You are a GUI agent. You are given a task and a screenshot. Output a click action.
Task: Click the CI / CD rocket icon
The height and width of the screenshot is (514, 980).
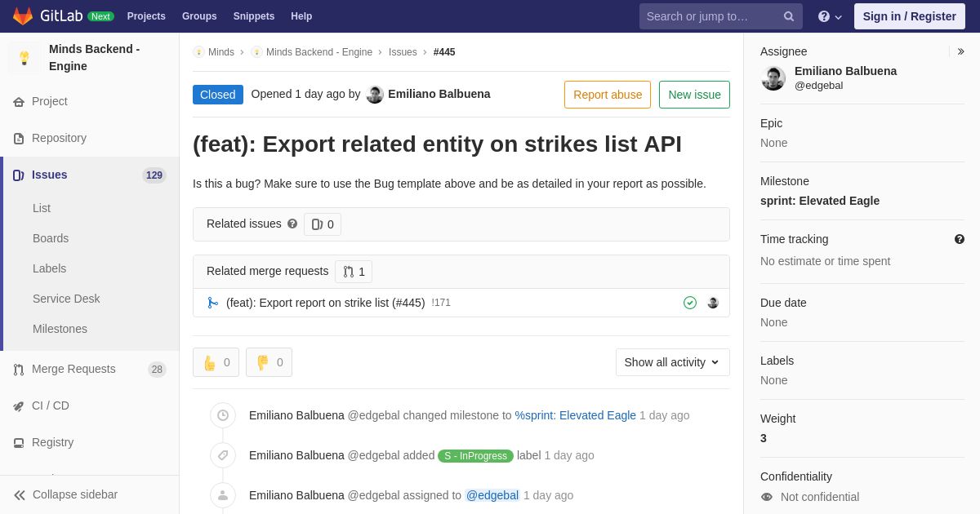click(19, 406)
